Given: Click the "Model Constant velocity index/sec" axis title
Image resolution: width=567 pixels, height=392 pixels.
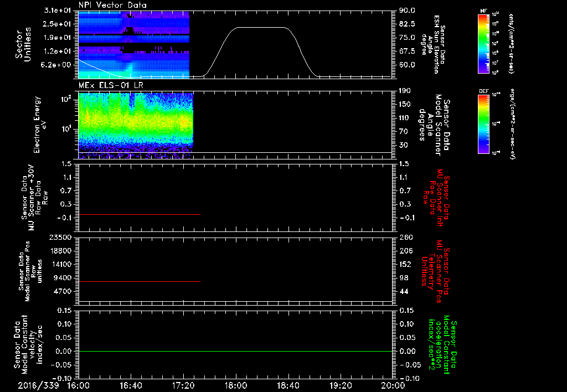Looking at the screenshot, I should tap(28, 344).
